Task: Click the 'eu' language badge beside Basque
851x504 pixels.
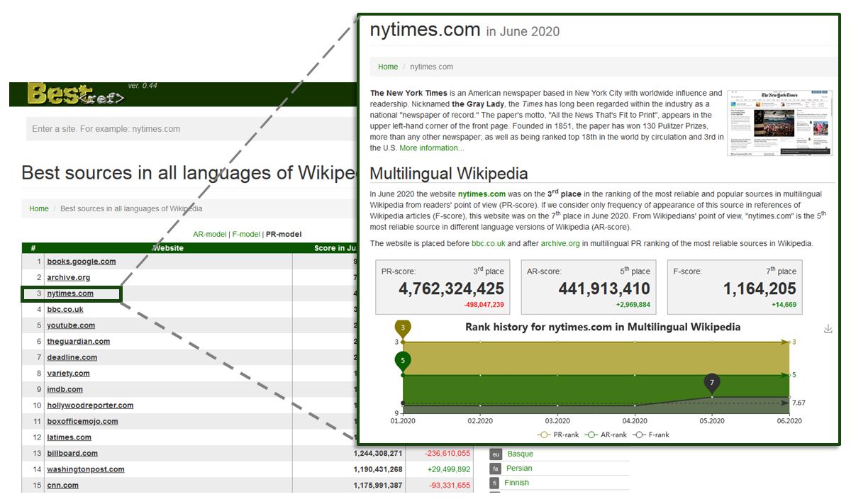Action: (x=496, y=454)
